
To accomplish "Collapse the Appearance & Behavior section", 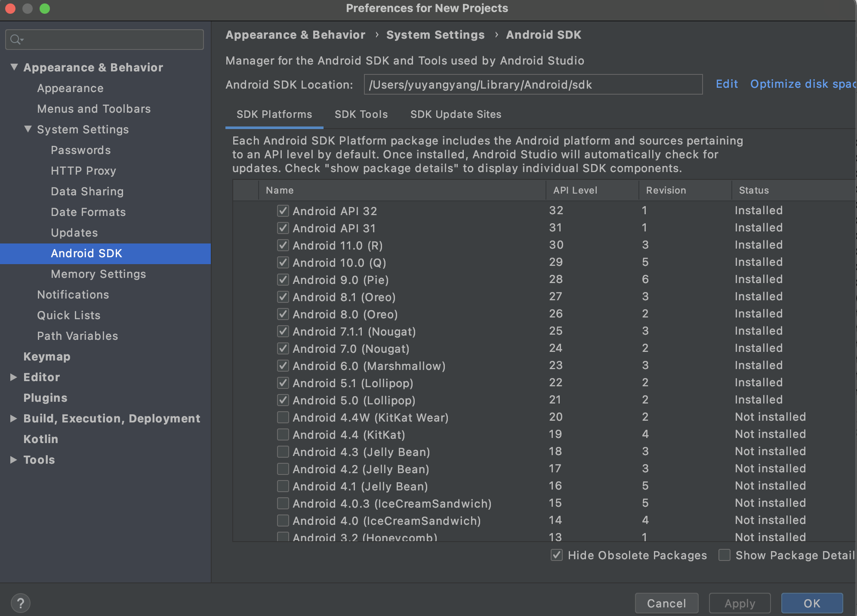I will click(14, 67).
